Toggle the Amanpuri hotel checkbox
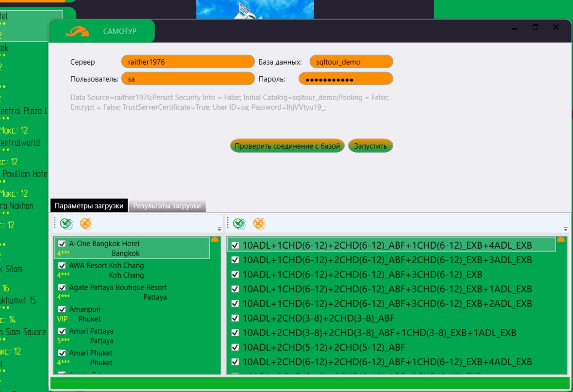Image resolution: width=573 pixels, height=392 pixels. (62, 309)
